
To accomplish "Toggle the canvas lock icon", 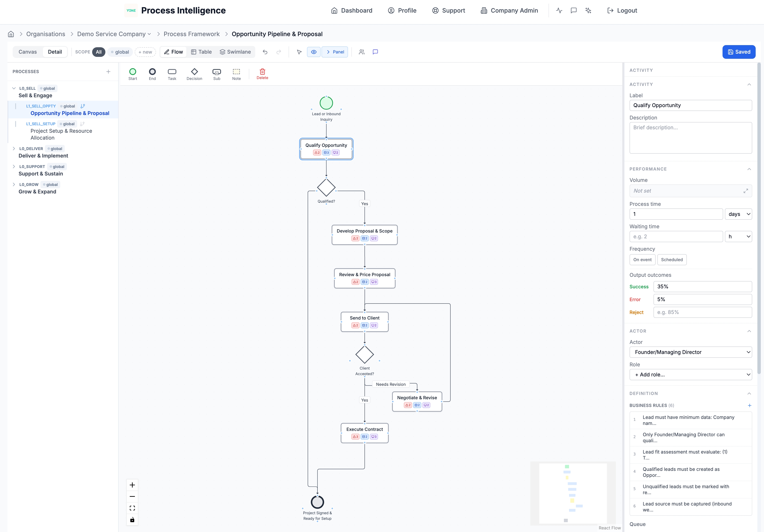I will pyautogui.click(x=132, y=520).
